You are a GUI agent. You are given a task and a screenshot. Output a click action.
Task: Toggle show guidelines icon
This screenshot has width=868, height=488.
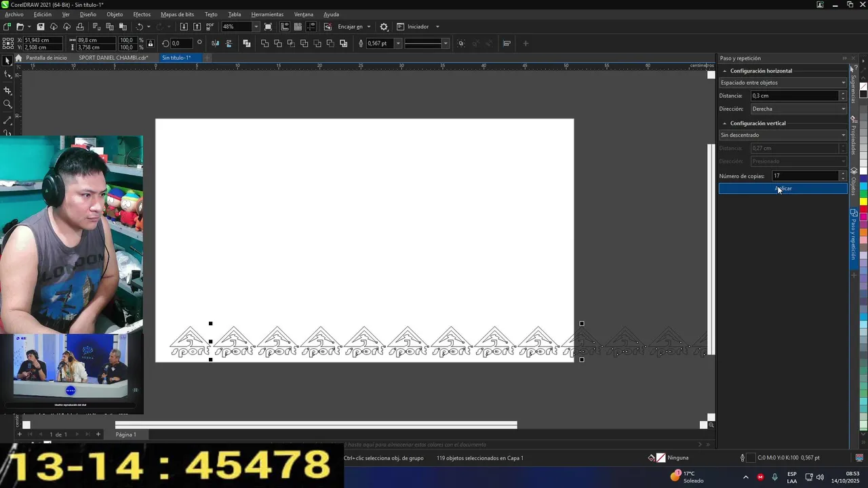pos(311,26)
